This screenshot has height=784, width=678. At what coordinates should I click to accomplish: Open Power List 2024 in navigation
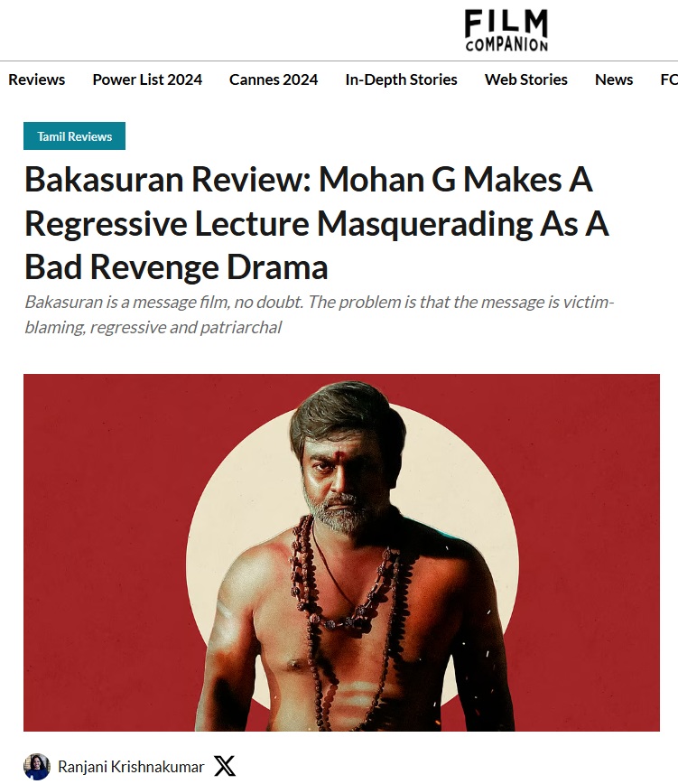pyautogui.click(x=147, y=79)
